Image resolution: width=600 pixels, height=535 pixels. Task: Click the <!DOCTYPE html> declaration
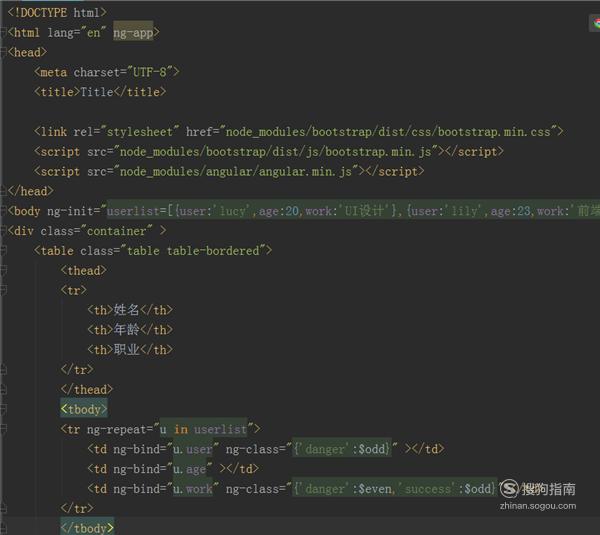coord(57,13)
